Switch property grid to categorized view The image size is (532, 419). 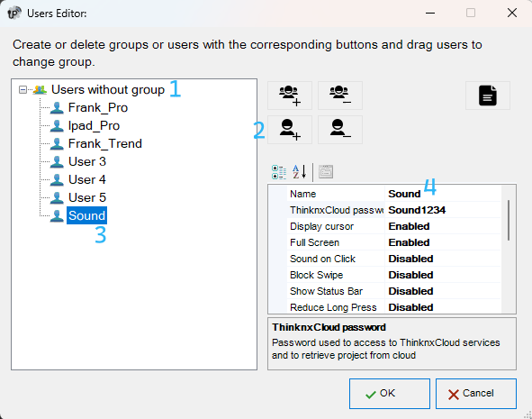(x=279, y=172)
